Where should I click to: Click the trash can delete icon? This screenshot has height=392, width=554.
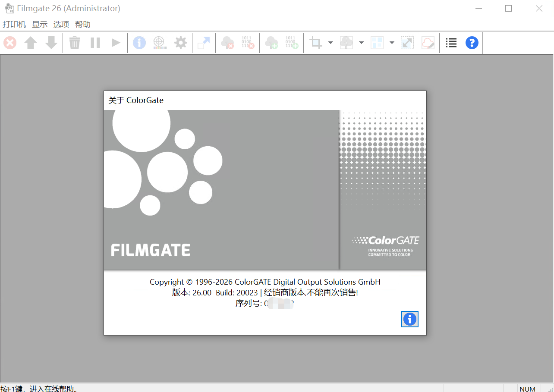pyautogui.click(x=75, y=43)
